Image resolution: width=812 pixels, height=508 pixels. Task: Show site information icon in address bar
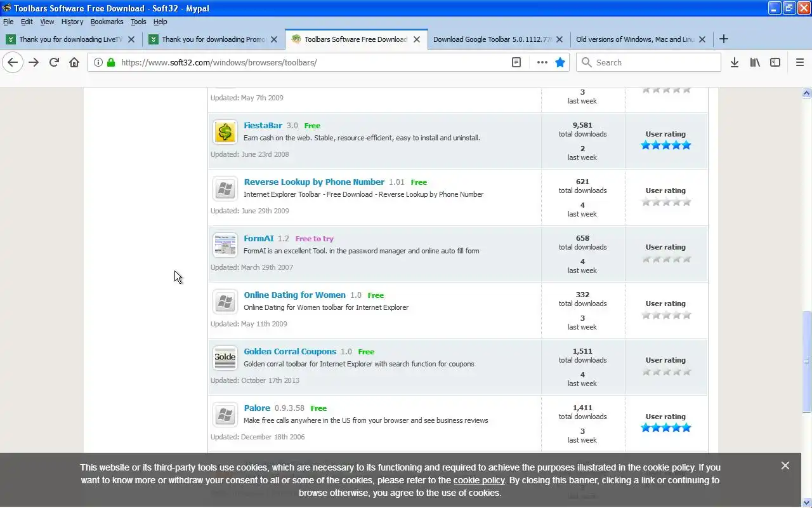[x=98, y=62]
